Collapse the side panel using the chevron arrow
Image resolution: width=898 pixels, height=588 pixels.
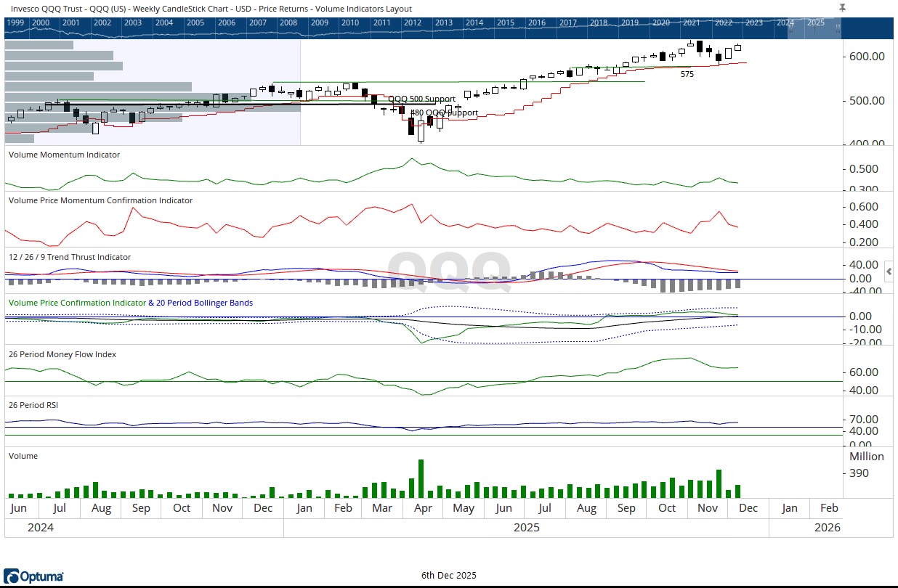(x=888, y=271)
